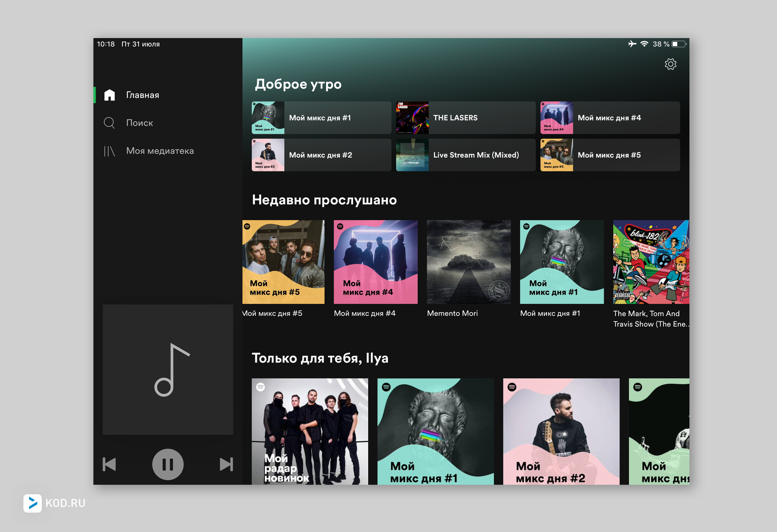The image size is (777, 532).
Task: Open the Главная menu item
Action: point(168,95)
